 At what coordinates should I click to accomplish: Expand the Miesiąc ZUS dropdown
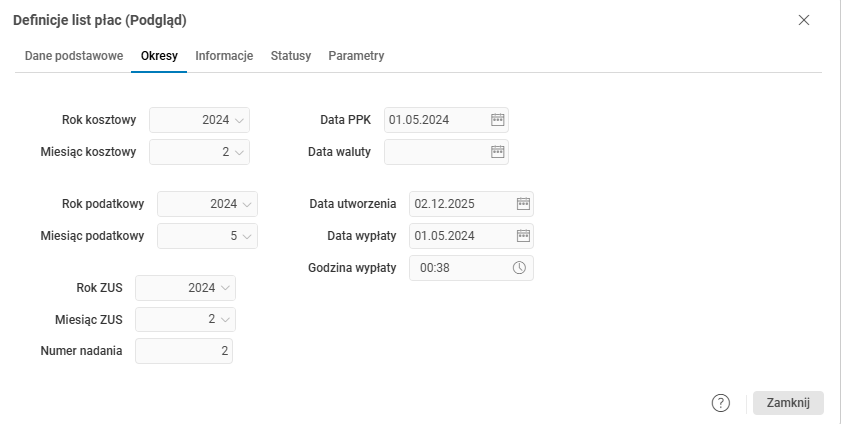point(226,320)
